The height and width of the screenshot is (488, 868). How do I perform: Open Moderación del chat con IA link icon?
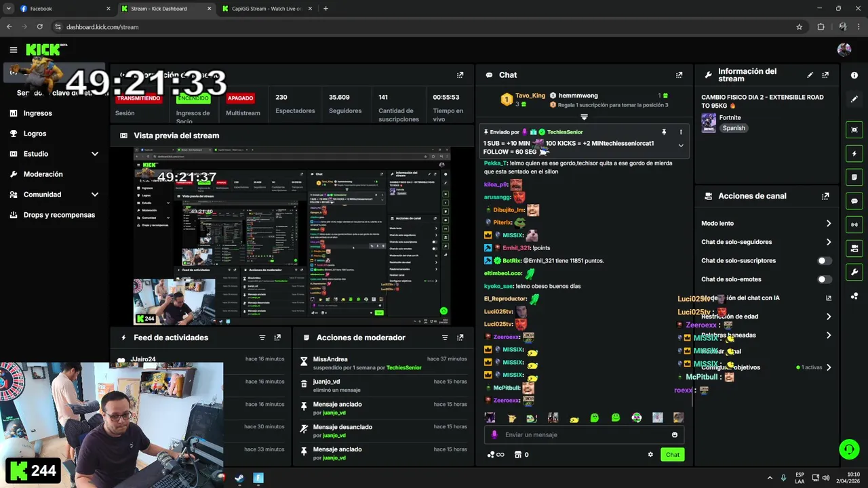click(x=829, y=298)
